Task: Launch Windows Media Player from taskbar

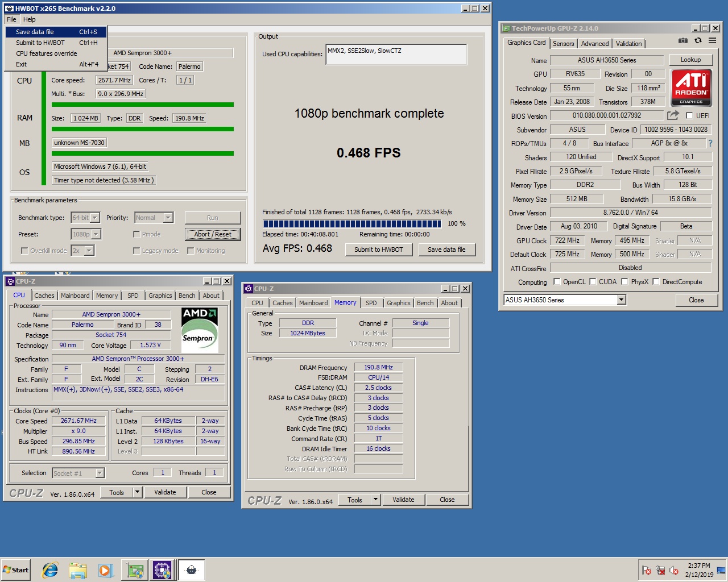Action: 105,570
